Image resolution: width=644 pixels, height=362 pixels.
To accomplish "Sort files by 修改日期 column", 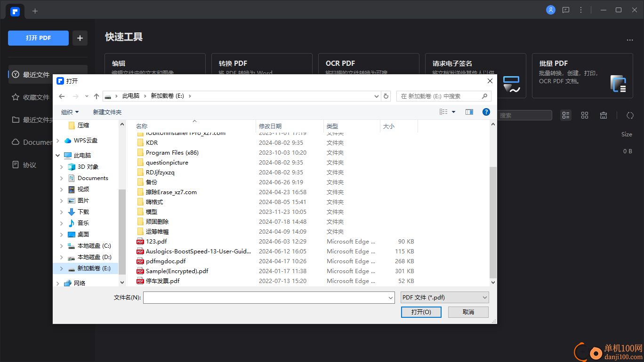I will [x=290, y=126].
